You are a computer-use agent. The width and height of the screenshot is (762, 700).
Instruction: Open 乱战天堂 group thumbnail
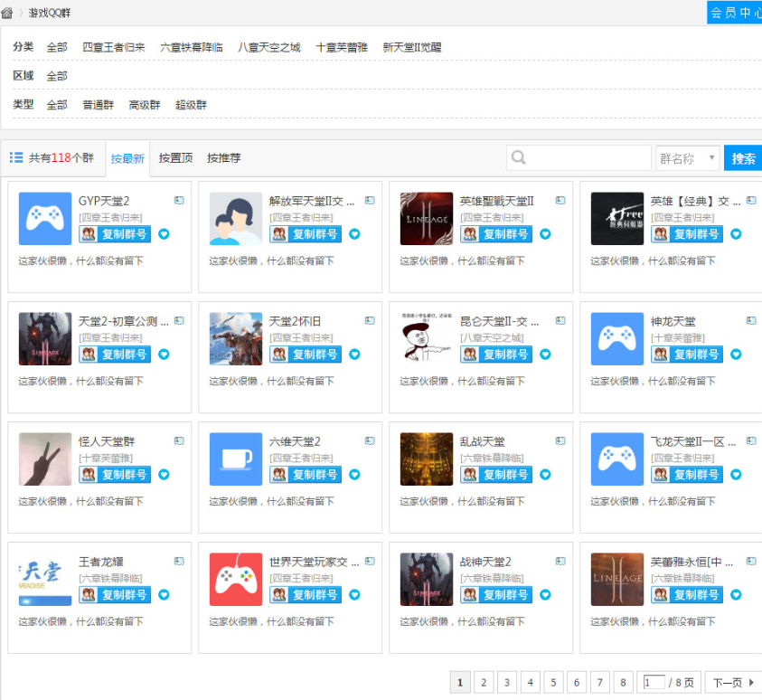426,459
